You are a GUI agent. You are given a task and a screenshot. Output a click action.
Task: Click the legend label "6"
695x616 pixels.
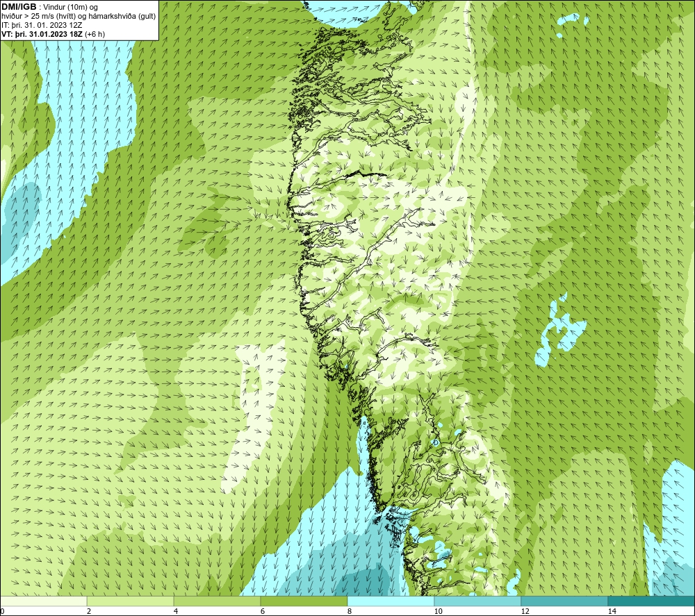(263, 611)
